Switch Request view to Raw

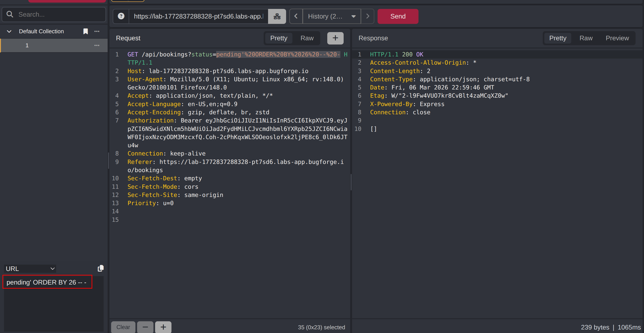307,38
